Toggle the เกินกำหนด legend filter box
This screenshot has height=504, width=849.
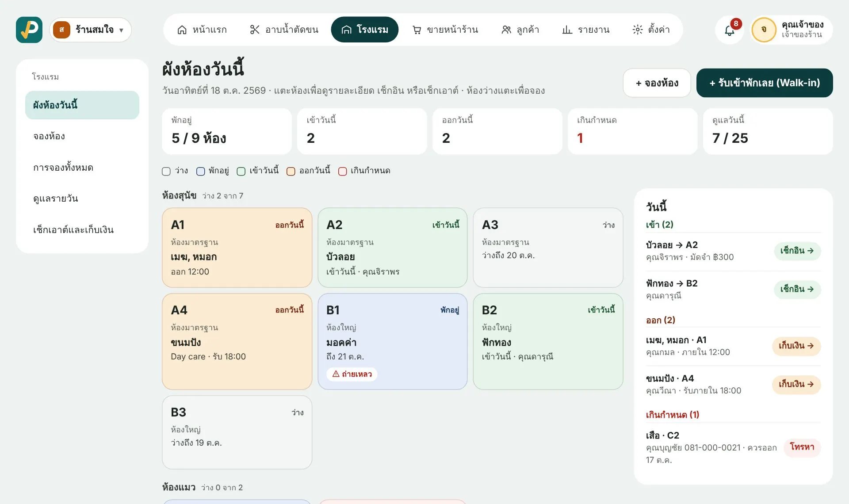(x=342, y=171)
